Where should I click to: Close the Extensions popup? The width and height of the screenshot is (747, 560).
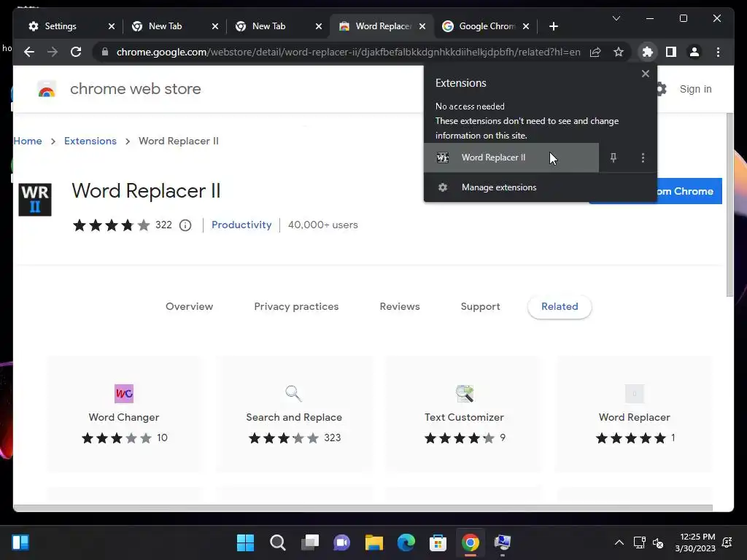645,74
